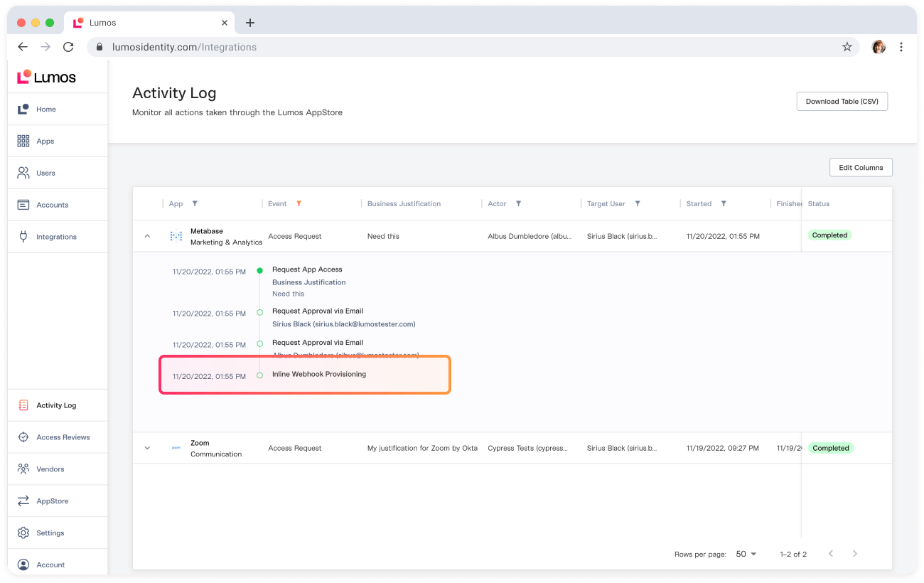Open rows per page dropdown
The height and width of the screenshot is (583, 924).
coord(746,554)
